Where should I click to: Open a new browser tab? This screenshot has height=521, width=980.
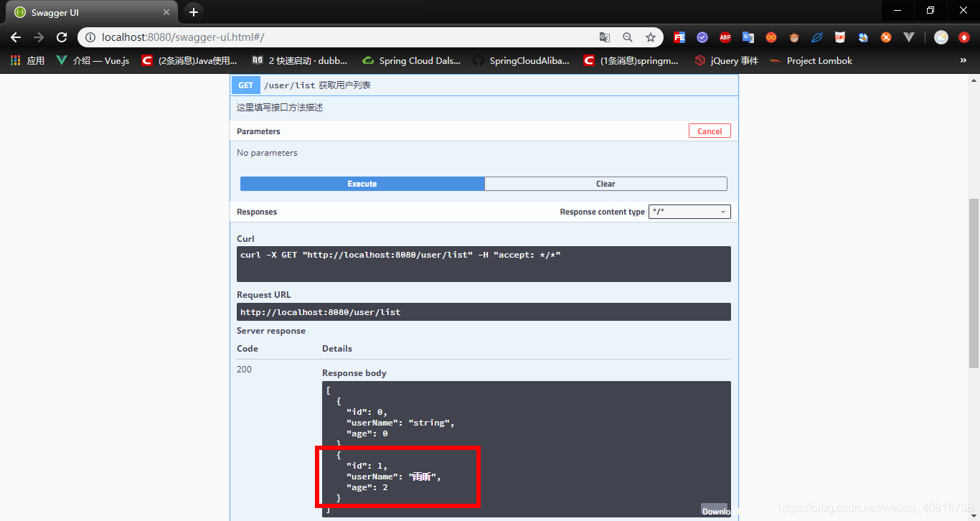pos(193,12)
